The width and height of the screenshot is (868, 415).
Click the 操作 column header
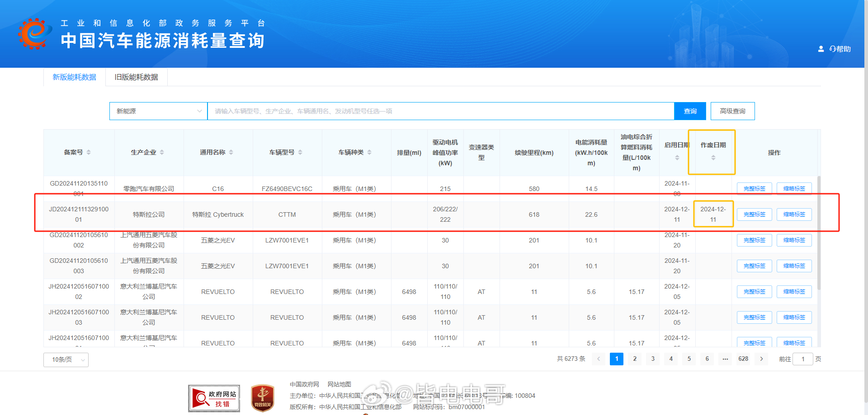[x=774, y=153]
